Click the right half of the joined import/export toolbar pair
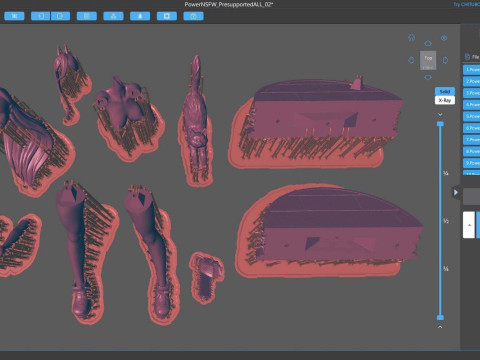Viewport: 480px width, 360px height. click(60, 16)
